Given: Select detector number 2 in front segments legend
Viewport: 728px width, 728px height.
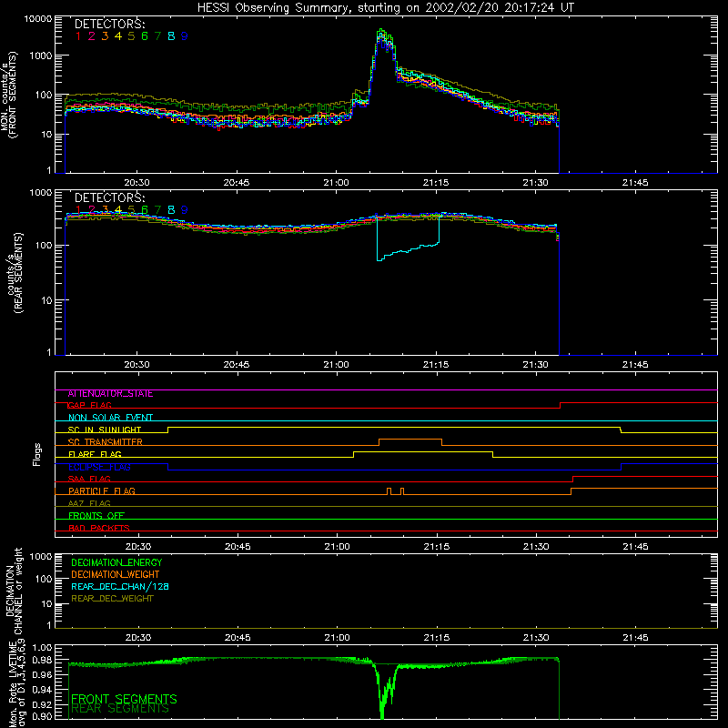Looking at the screenshot, I should click(92, 36).
